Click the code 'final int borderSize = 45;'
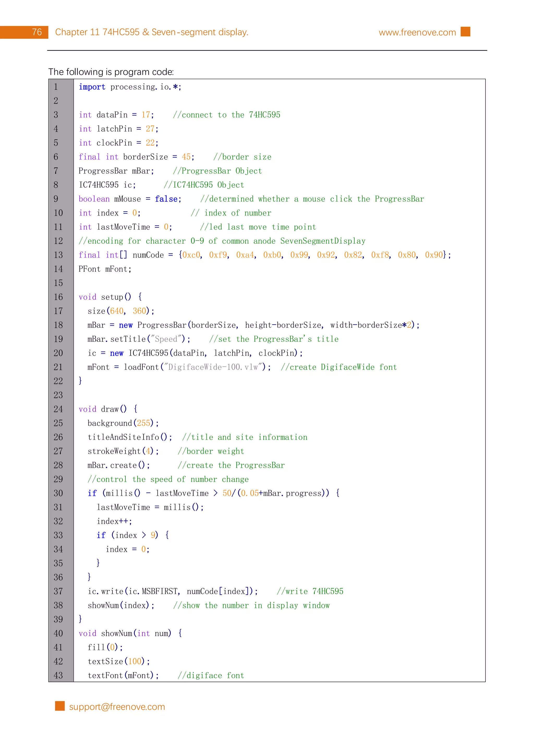 pyautogui.click(x=137, y=157)
